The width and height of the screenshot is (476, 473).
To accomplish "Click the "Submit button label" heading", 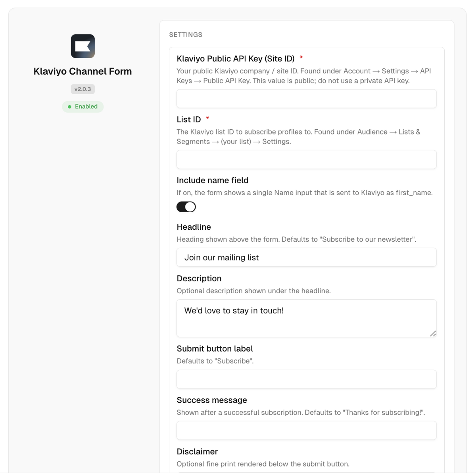I will [x=215, y=349].
